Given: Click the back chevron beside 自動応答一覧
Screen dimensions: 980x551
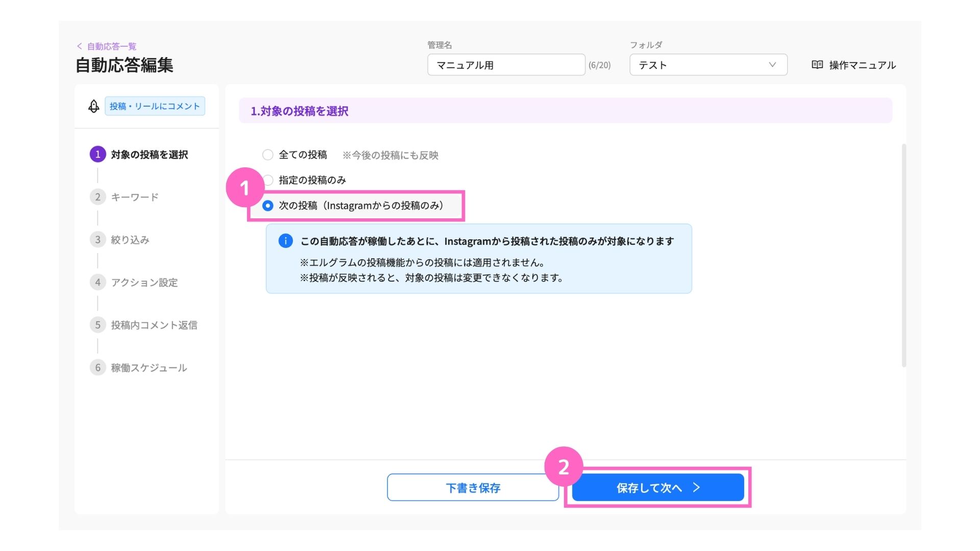Looking at the screenshot, I should pyautogui.click(x=80, y=46).
